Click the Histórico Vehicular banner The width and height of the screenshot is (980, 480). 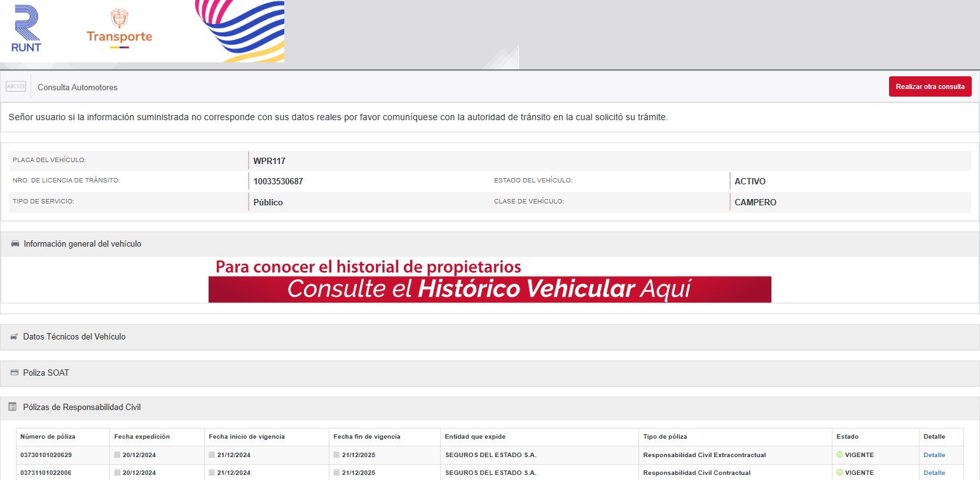[490, 289]
